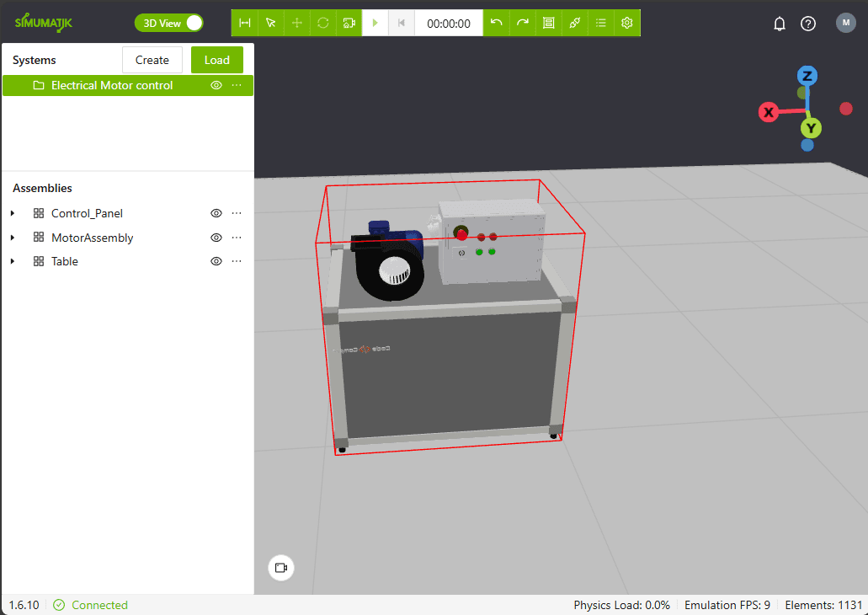868x615 pixels.
Task: Open the notifications bell
Action: coord(780,24)
